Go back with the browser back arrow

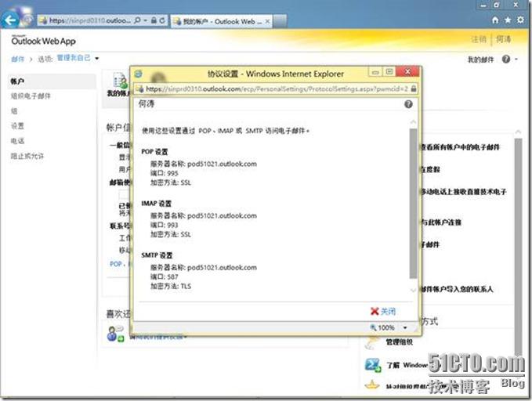point(9,20)
